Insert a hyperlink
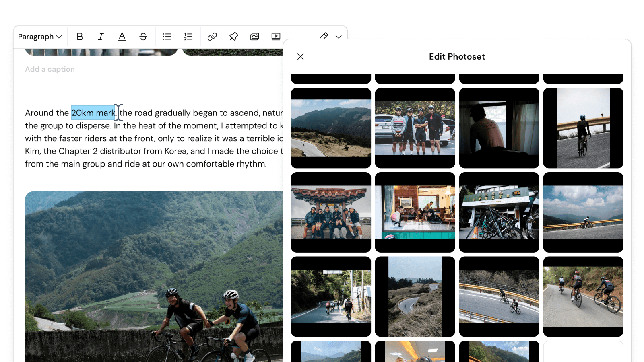This screenshot has width=644, height=362. (212, 37)
